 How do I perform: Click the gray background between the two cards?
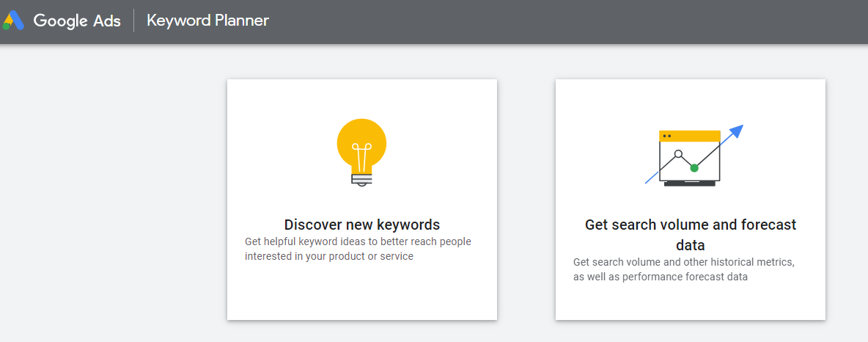[526, 200]
